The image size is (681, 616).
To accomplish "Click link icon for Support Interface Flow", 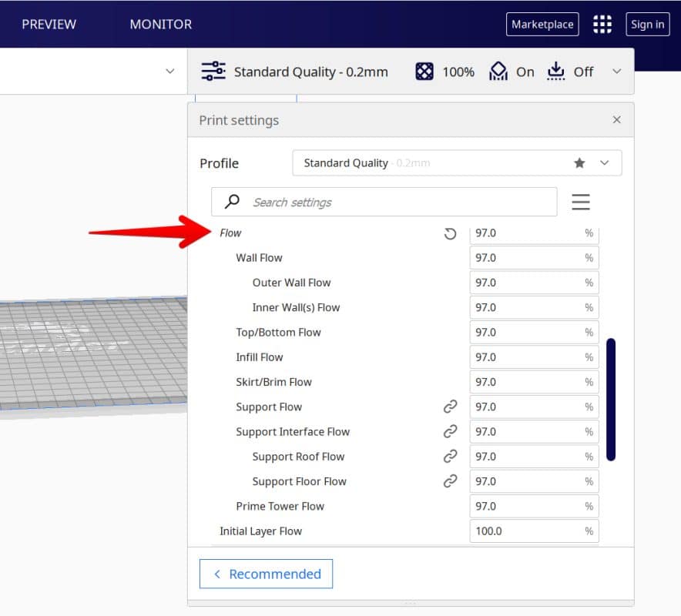I will point(451,431).
